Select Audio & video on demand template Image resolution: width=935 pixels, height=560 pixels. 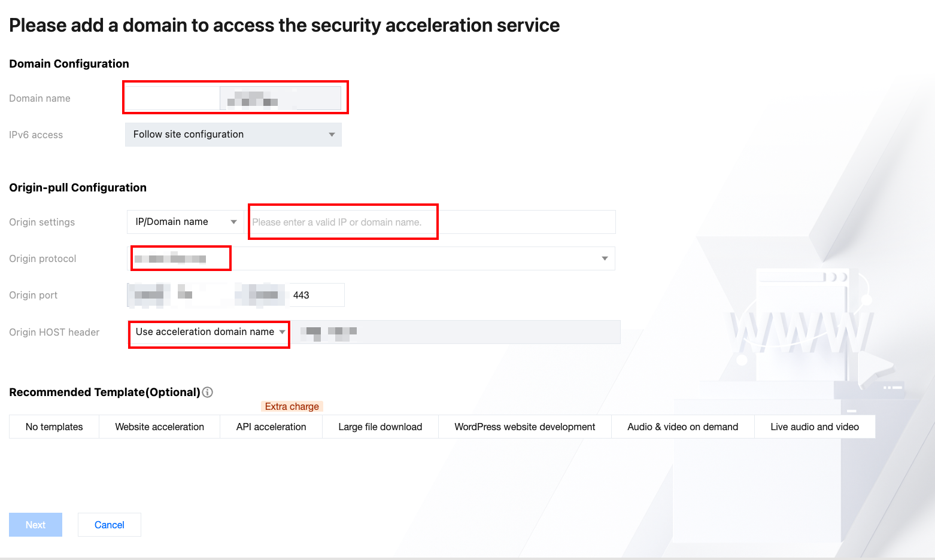pos(682,427)
